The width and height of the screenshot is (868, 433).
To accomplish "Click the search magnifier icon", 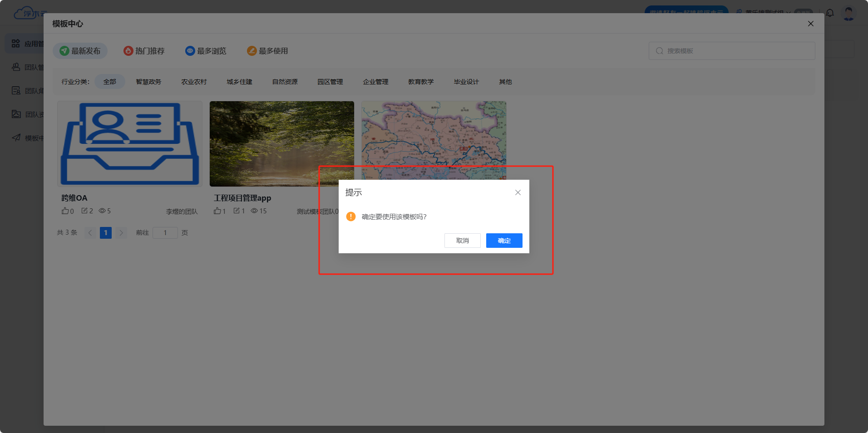I will (660, 51).
